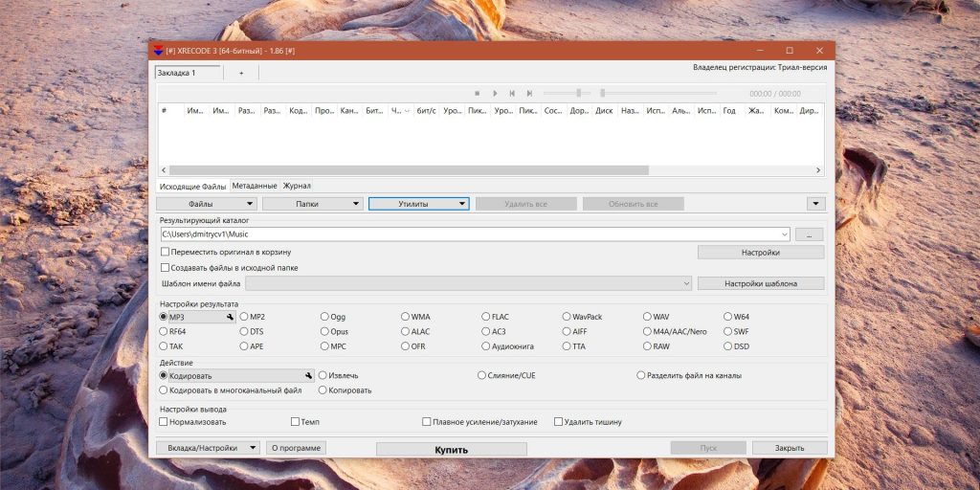Open MP3 settings via wrench icon
This screenshot has width=980, height=490.
[x=230, y=318]
